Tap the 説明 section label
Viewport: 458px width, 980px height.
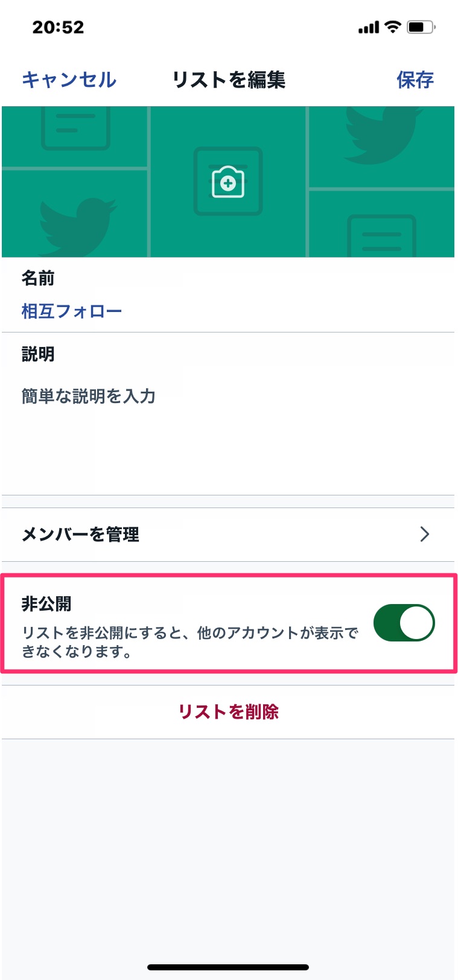38,354
